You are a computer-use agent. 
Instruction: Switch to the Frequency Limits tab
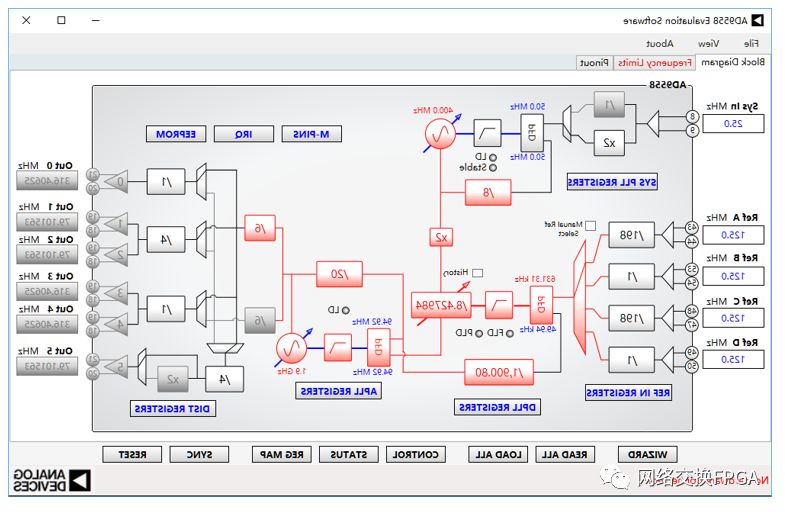click(654, 63)
